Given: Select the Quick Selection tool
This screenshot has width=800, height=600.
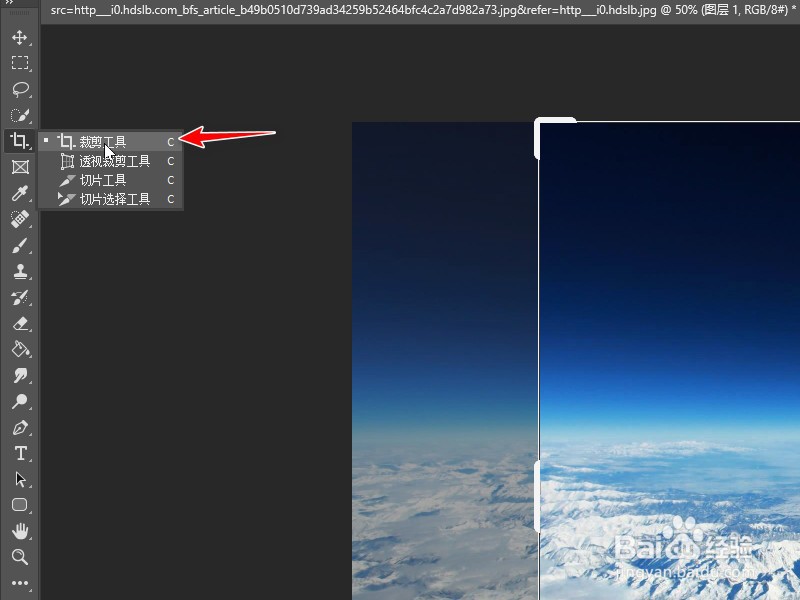Looking at the screenshot, I should coord(20,115).
